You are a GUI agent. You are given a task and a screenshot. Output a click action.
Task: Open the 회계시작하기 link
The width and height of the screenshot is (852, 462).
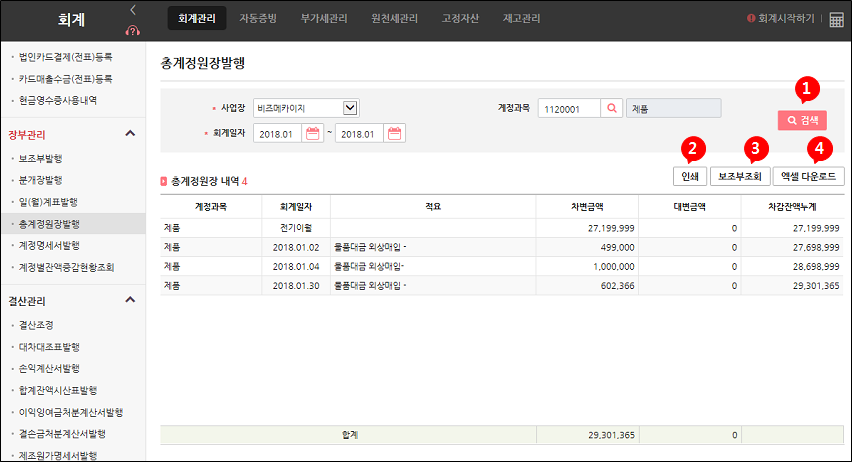[x=786, y=18]
